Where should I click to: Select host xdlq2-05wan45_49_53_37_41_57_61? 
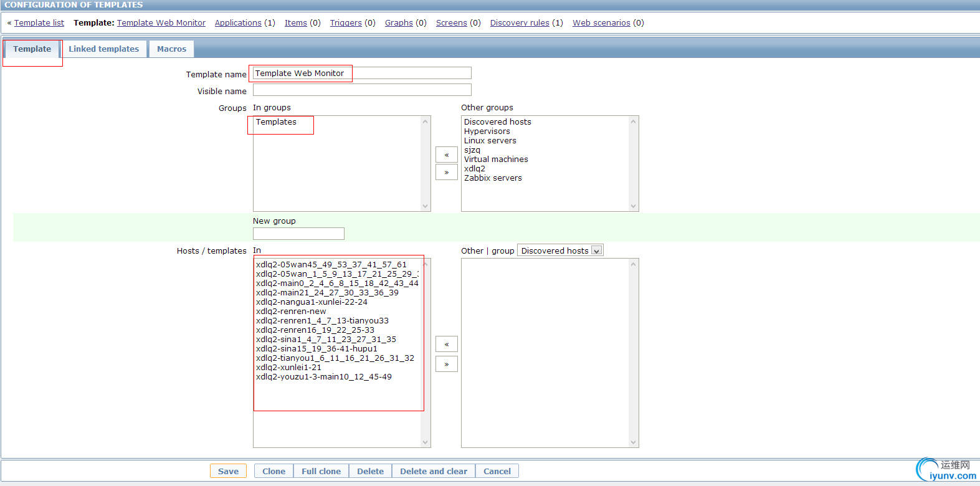(x=331, y=265)
